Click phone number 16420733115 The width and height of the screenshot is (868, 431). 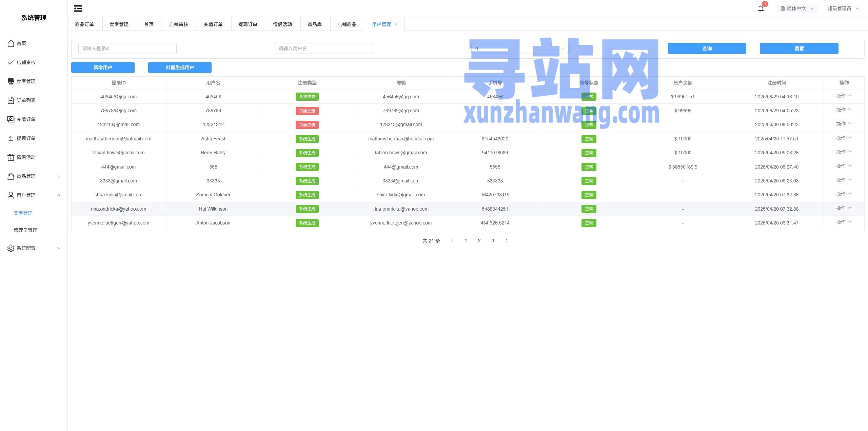[495, 195]
